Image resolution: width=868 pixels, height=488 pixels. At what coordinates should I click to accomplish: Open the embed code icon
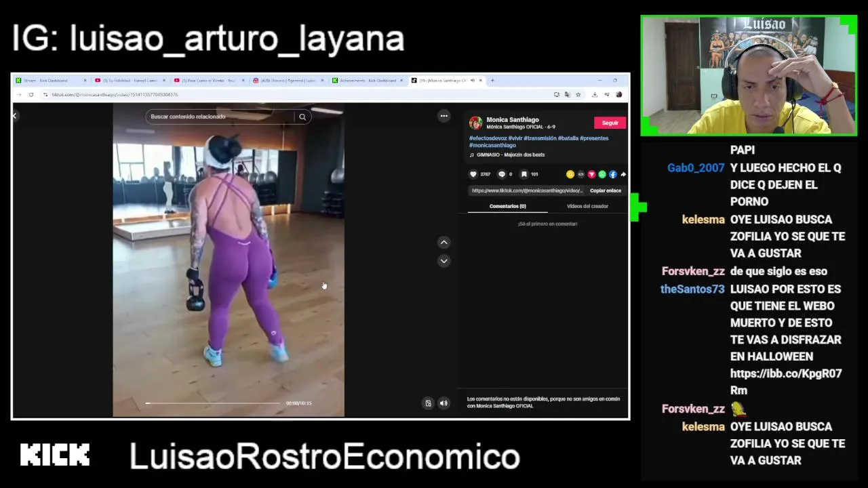580,174
